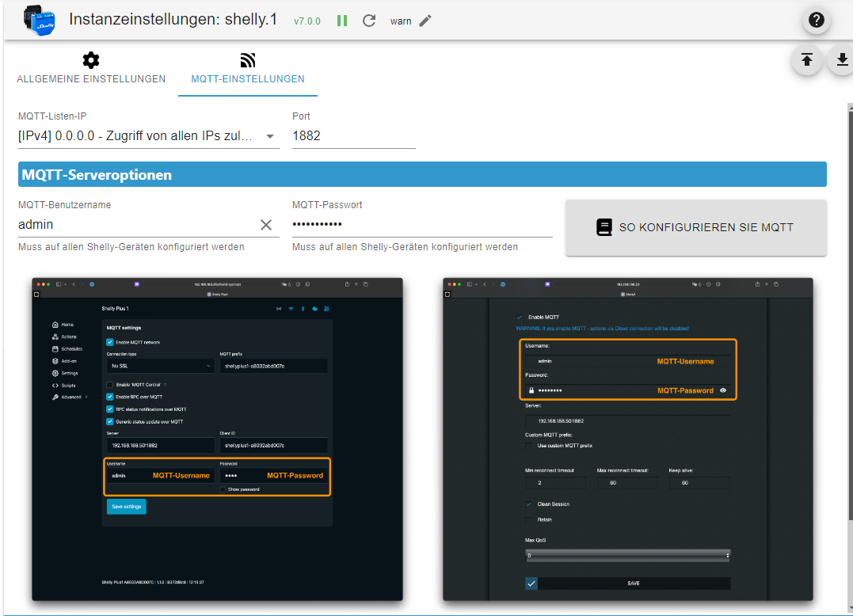Click the Instanzeinstellungen: shelly.1 title

click(173, 20)
